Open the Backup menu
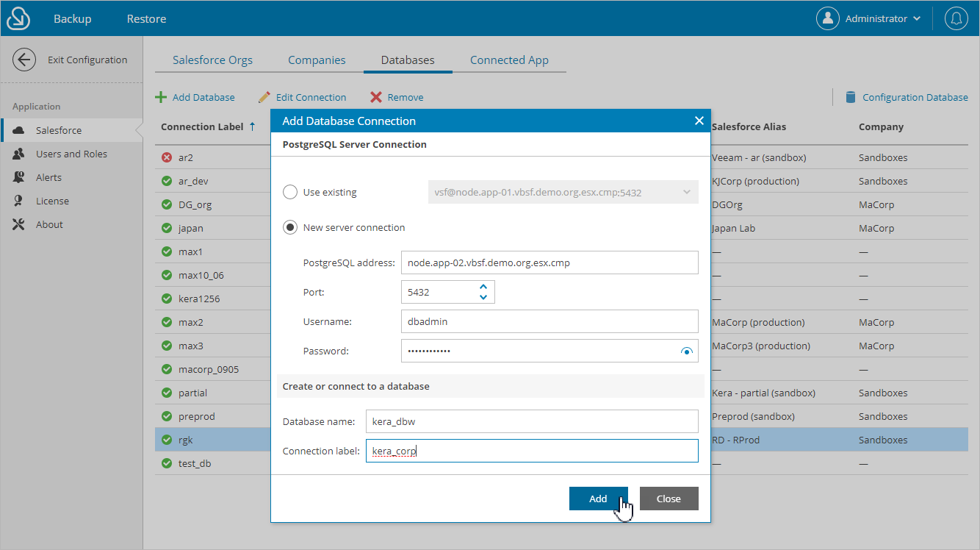 (x=72, y=18)
